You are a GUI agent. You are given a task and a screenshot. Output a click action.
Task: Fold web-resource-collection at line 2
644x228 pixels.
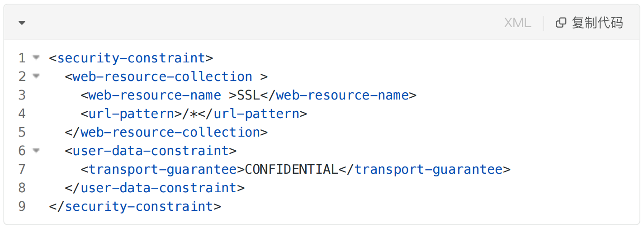click(x=36, y=76)
